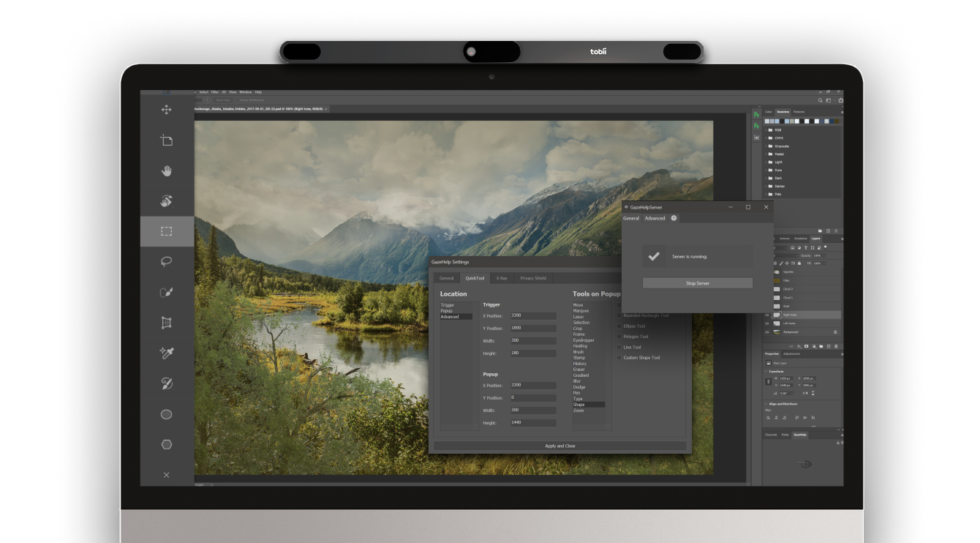
Task: Select the Polygon shape tool icon
Action: (x=167, y=444)
